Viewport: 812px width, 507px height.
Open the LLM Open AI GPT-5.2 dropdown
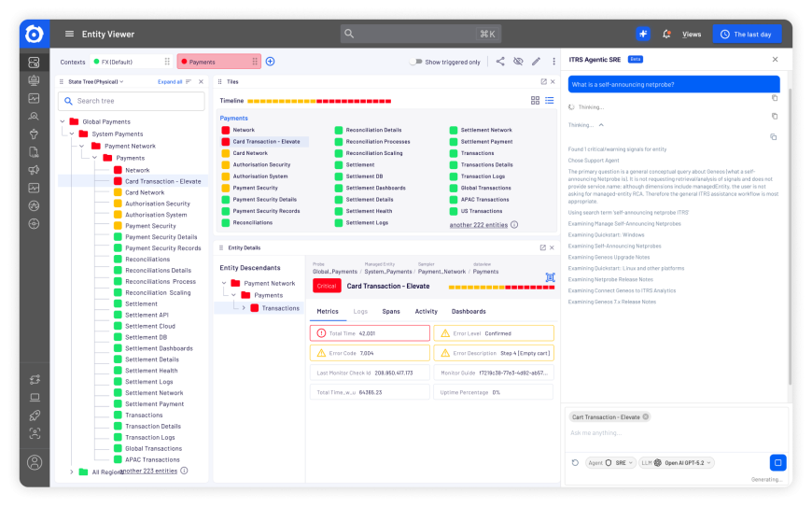point(677,463)
